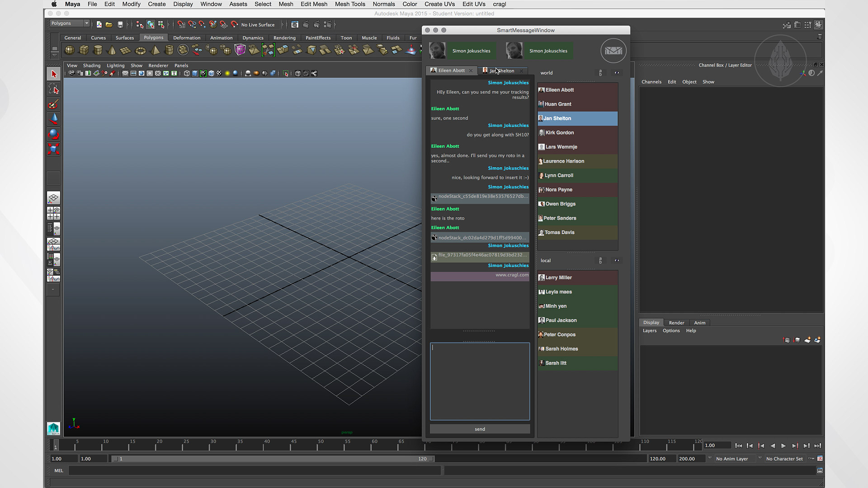
Task: Click the polygon sphere shelf icon
Action: tap(70, 50)
